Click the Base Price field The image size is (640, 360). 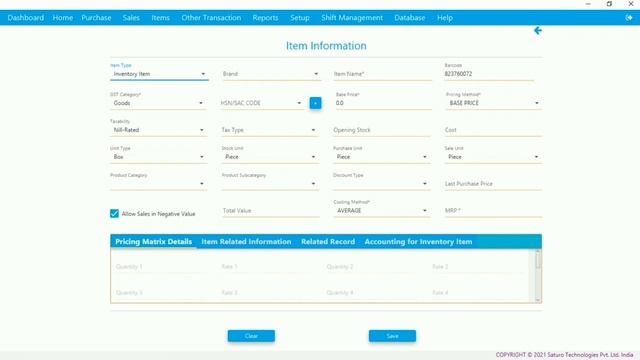click(x=383, y=103)
